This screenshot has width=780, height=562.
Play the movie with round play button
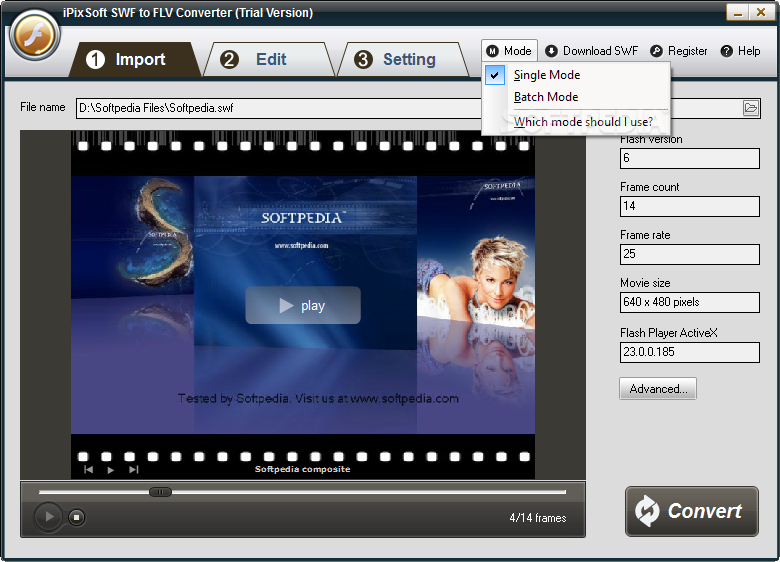click(48, 517)
